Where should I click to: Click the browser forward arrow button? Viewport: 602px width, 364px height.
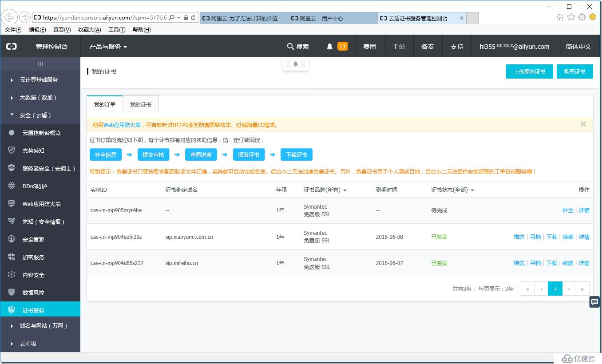pyautogui.click(x=25, y=17)
